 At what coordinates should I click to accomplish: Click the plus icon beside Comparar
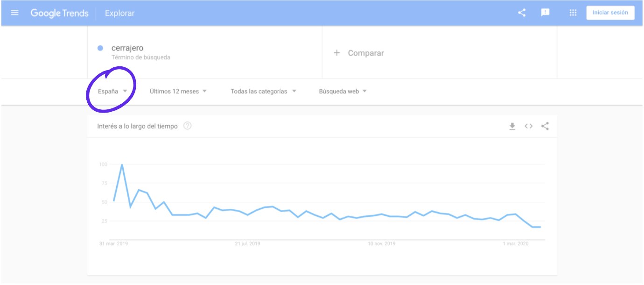336,53
